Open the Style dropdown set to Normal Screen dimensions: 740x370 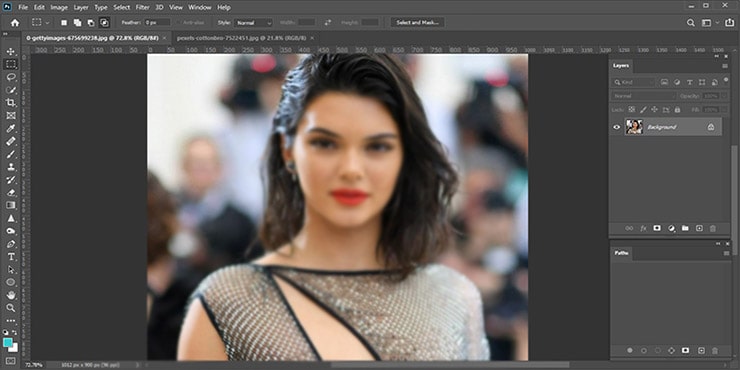point(254,22)
